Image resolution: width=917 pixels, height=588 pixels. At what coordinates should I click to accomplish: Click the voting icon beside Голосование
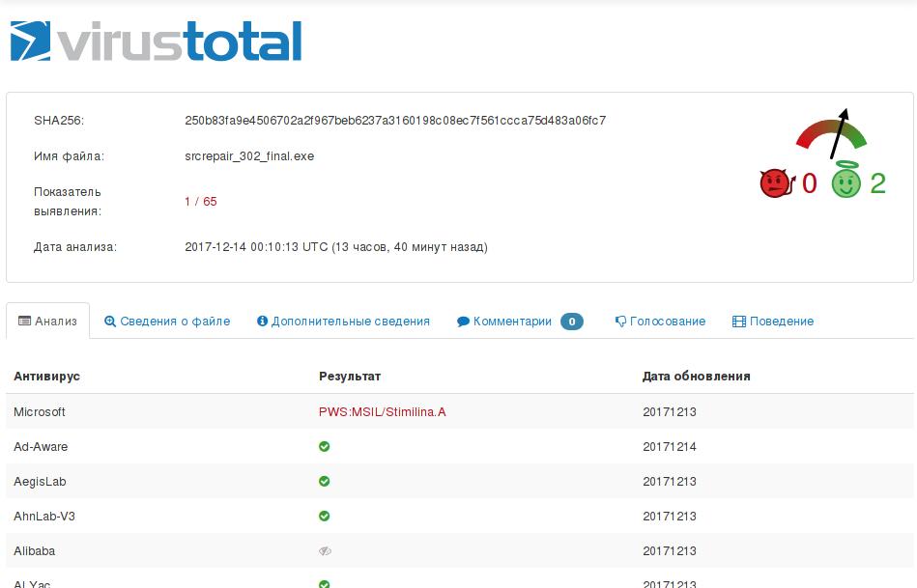(x=619, y=321)
